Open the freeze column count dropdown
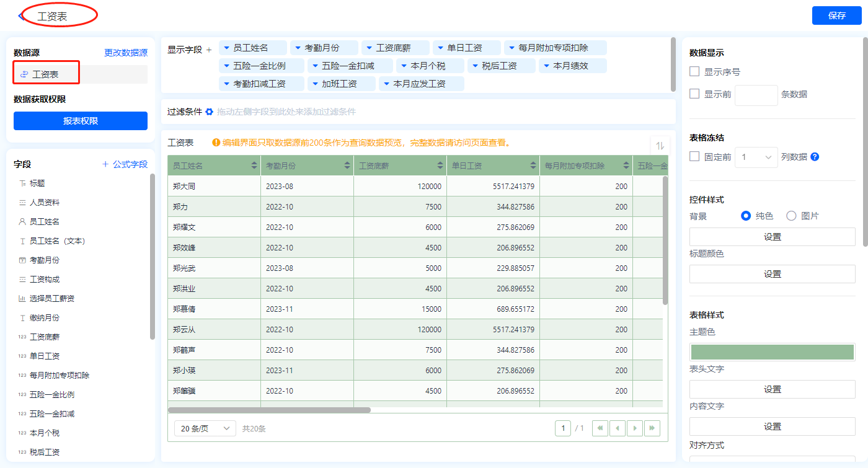Viewport: 868px width, 468px height. (x=756, y=157)
